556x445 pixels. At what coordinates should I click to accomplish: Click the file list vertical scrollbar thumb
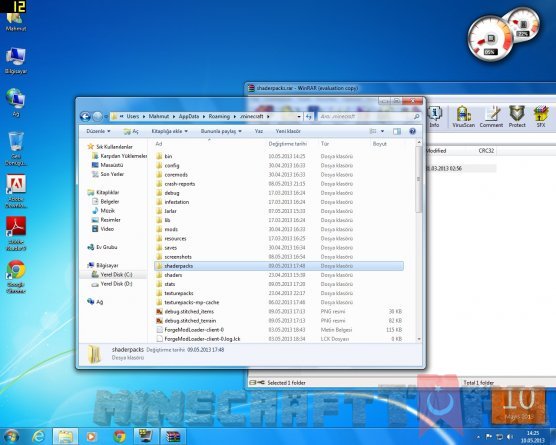click(419, 179)
